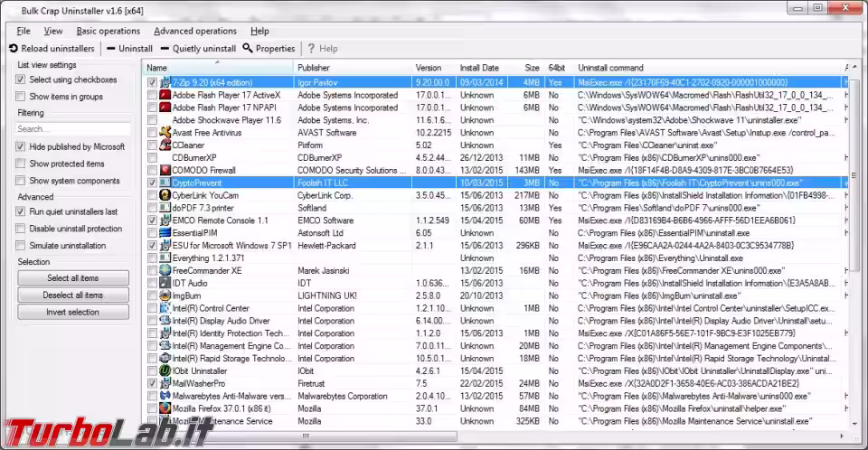This screenshot has width=868, height=450.
Task: Click the vertical scrollbar down arrow
Action: 854,424
